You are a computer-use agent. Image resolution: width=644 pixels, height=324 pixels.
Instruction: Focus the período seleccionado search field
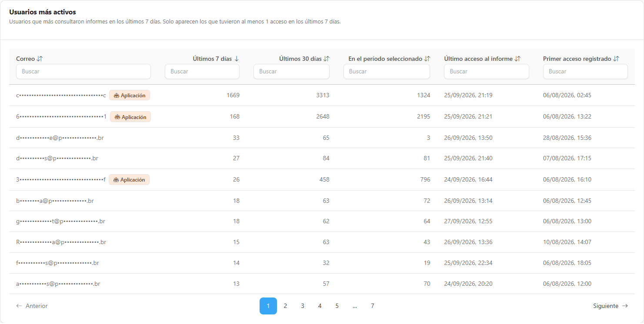pos(387,71)
